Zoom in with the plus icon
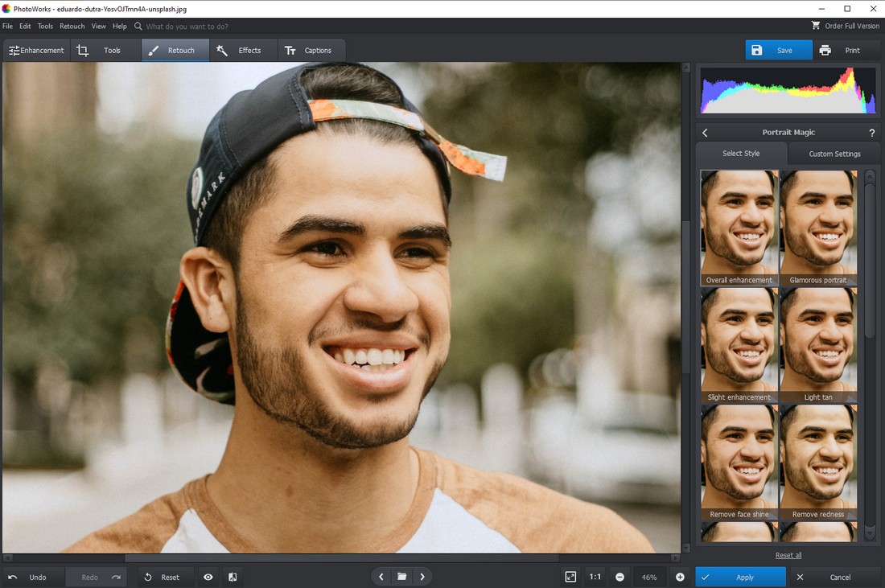 (x=680, y=578)
